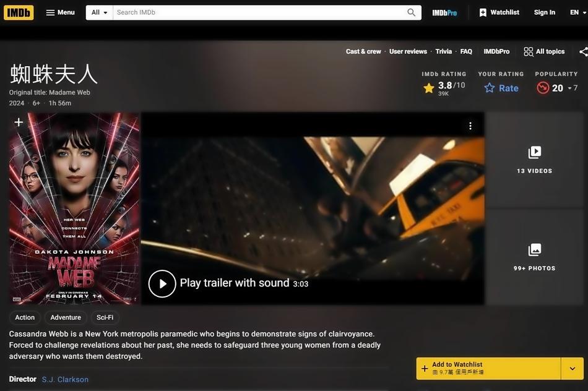This screenshot has width=588, height=391.
Task: Click the 1h 56m runtime text
Action: (x=60, y=103)
